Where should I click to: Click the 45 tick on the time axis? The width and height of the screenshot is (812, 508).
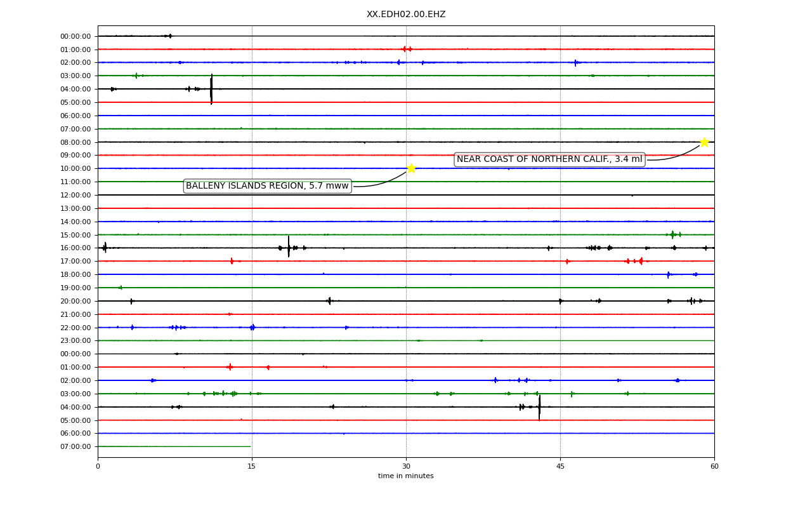560,467
